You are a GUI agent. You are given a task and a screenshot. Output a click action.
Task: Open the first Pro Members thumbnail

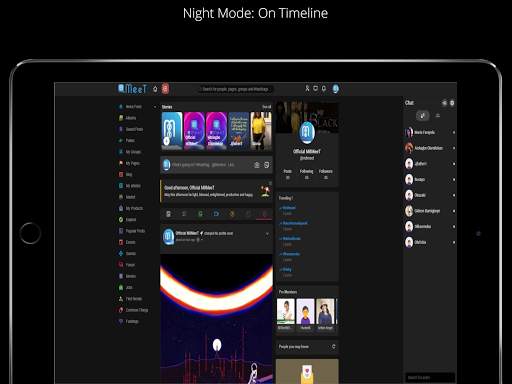click(286, 312)
